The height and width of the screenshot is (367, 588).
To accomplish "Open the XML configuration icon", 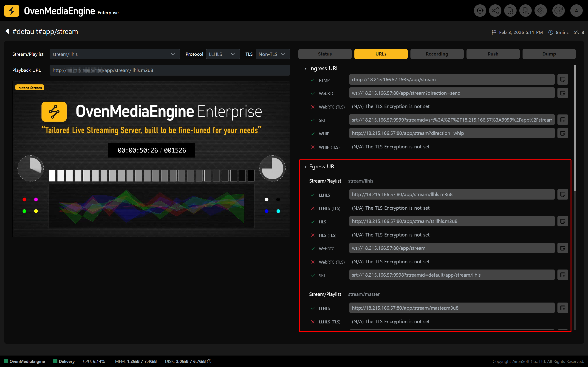I will click(x=525, y=11).
